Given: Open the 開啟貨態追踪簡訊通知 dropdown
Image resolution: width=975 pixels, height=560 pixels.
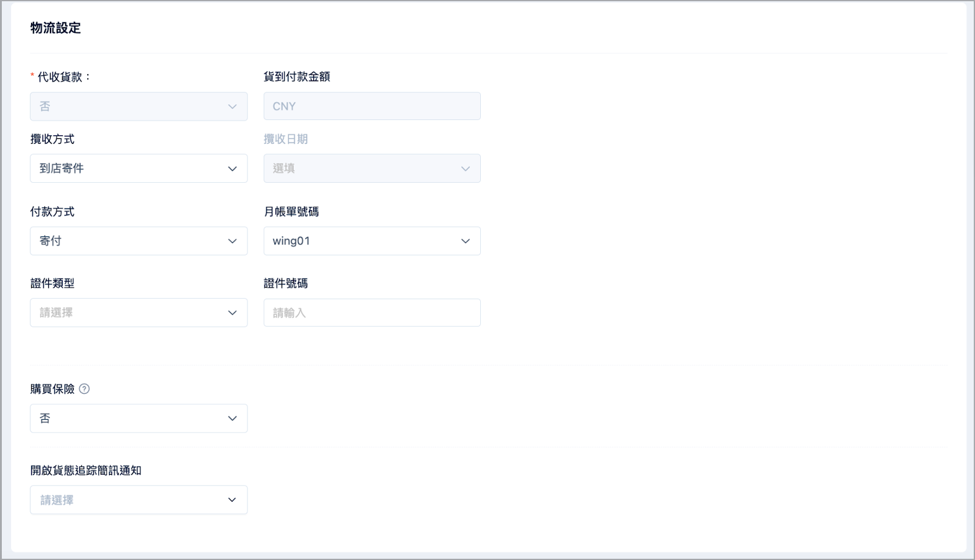Looking at the screenshot, I should point(139,500).
